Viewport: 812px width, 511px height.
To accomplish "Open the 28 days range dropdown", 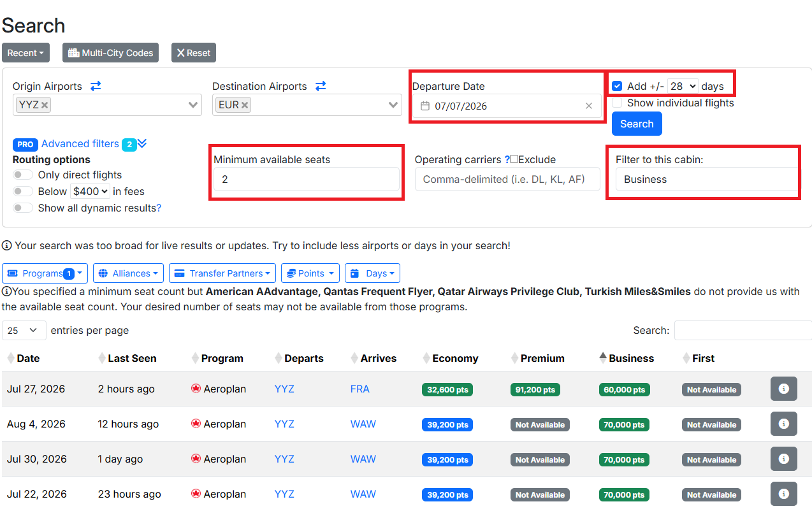I will [683, 86].
